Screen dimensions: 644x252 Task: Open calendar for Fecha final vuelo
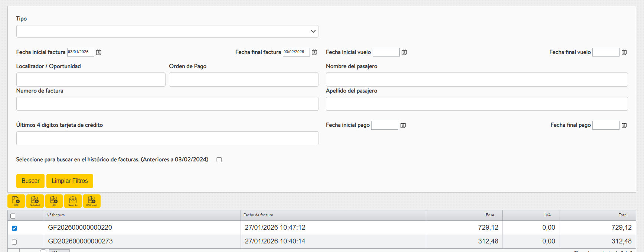click(x=624, y=52)
